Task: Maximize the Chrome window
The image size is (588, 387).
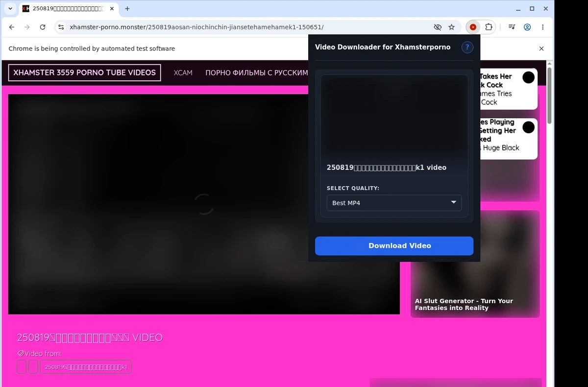Action: (532, 9)
